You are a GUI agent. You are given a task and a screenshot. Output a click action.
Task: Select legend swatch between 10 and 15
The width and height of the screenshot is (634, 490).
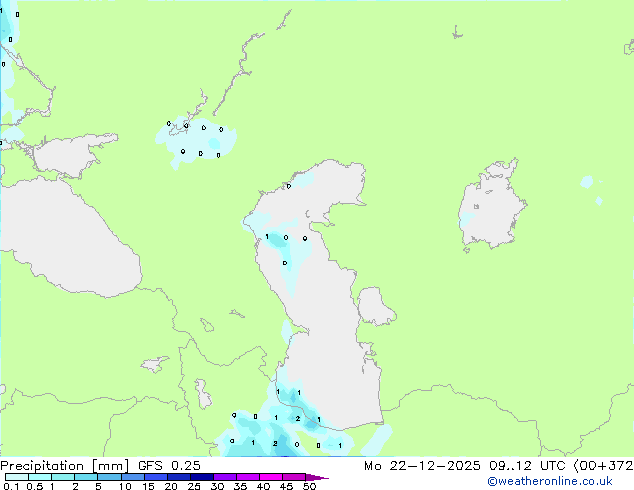coord(132,477)
